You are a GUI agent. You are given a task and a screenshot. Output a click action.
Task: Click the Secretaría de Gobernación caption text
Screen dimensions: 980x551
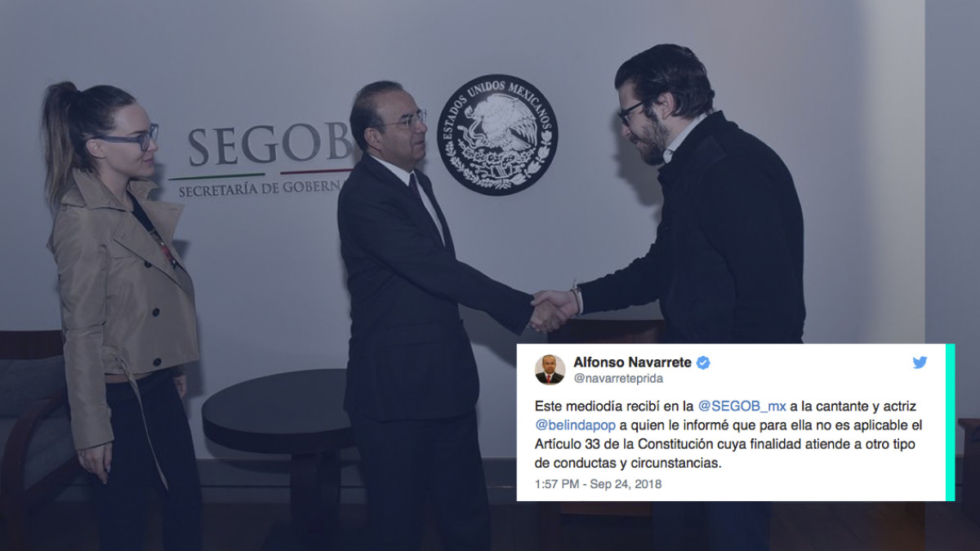(260, 189)
